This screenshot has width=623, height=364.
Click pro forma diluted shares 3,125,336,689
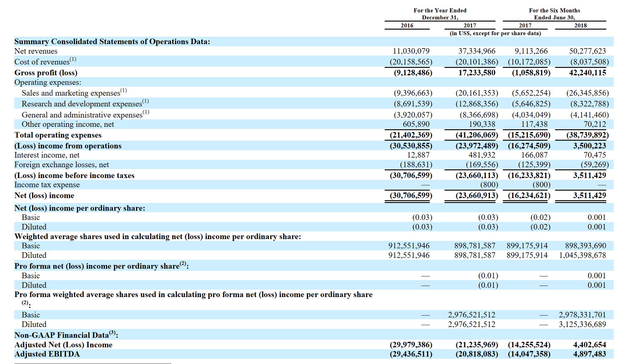(582, 324)
